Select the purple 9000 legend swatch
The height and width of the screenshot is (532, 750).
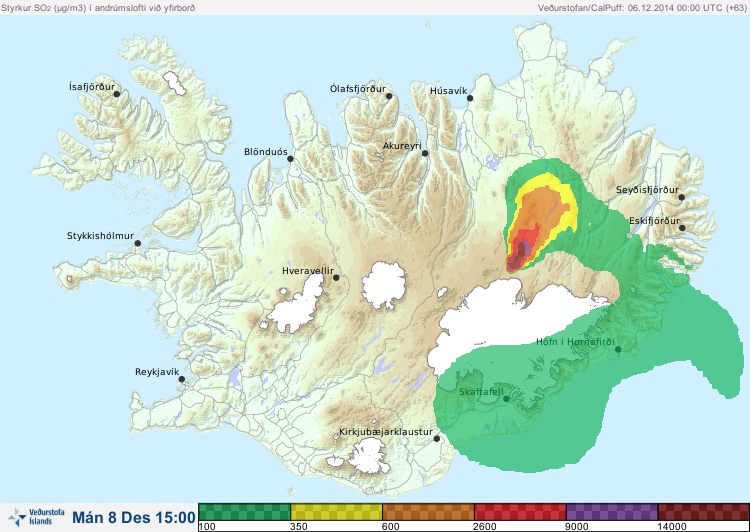[x=612, y=512]
